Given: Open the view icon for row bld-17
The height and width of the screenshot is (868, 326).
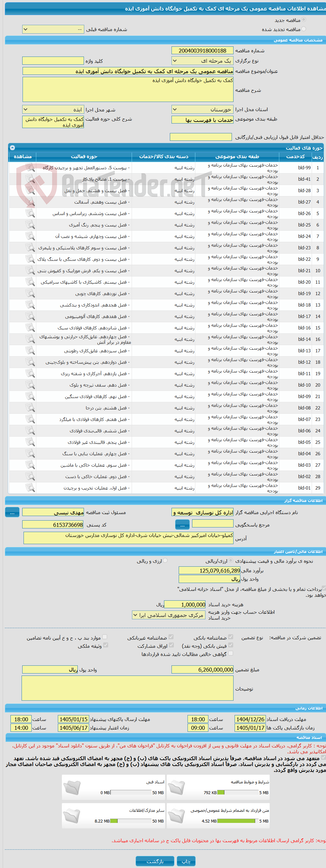Looking at the screenshot, I should [30, 316].
